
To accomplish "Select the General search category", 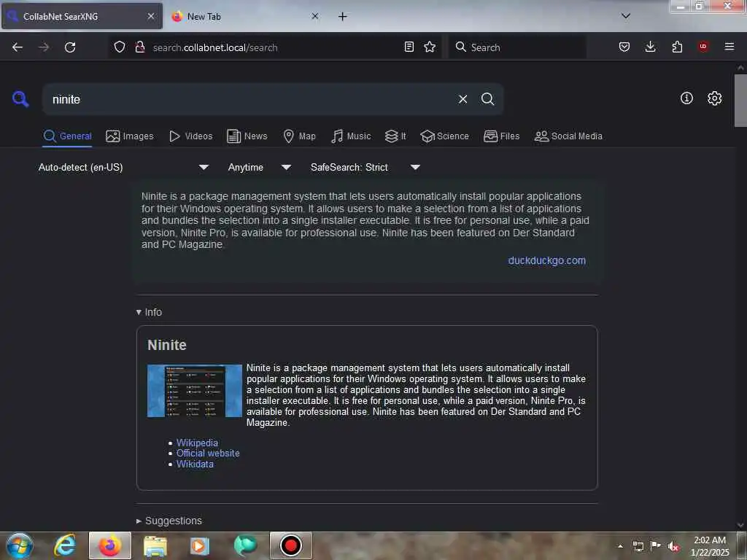I will coord(67,136).
